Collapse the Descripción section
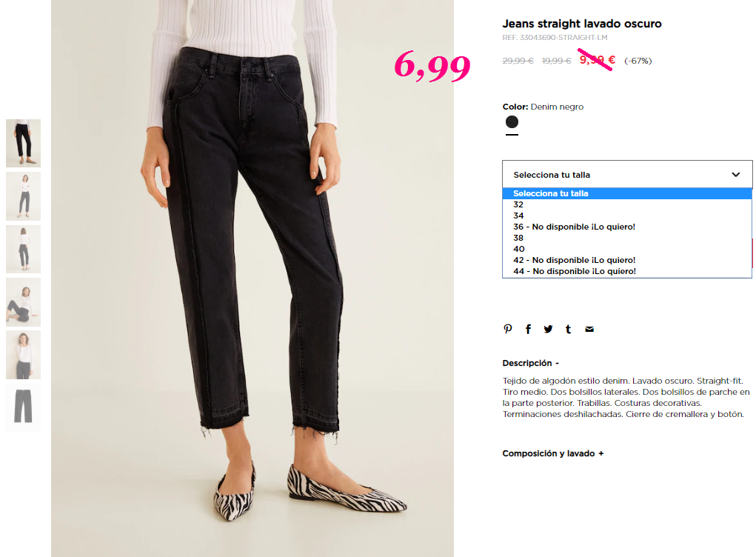This screenshot has width=756, height=557. pos(530,363)
